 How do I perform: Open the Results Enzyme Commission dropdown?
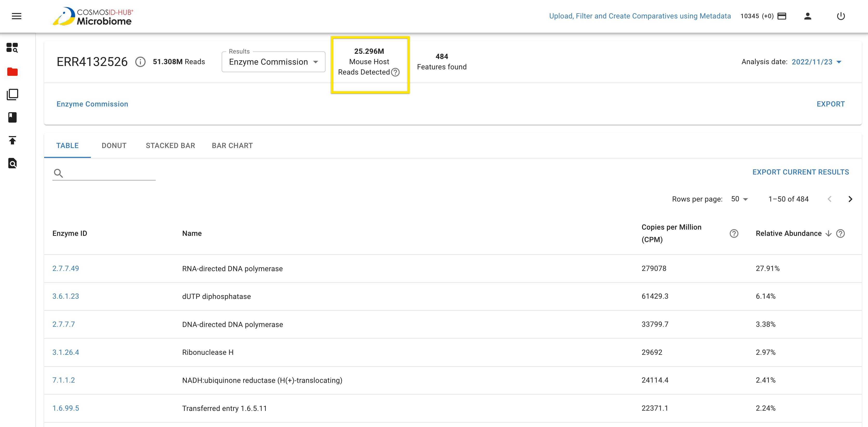pyautogui.click(x=273, y=62)
